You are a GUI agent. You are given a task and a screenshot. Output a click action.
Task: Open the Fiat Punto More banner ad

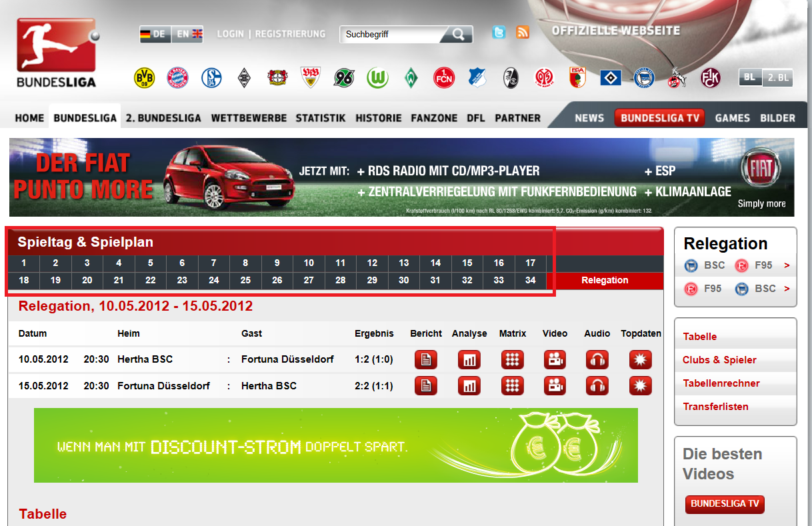click(401, 177)
